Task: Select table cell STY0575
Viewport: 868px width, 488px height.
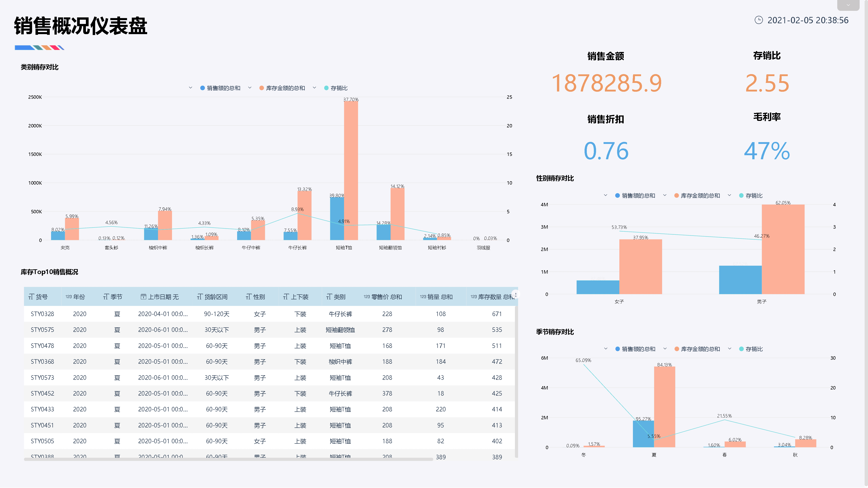Action: tap(42, 330)
